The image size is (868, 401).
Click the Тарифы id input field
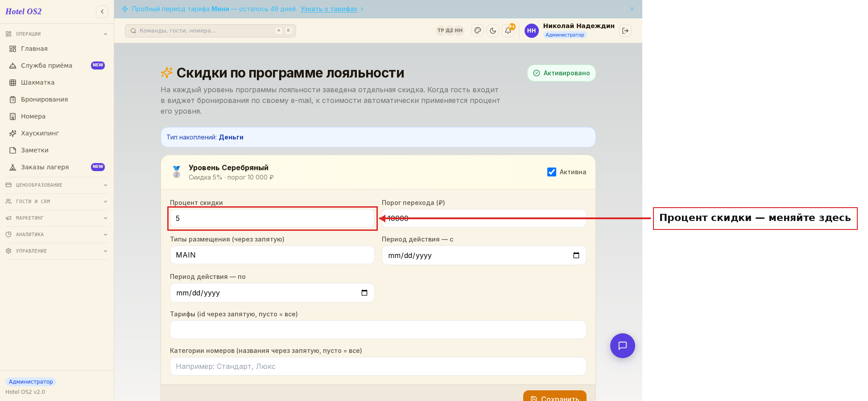[x=378, y=330]
